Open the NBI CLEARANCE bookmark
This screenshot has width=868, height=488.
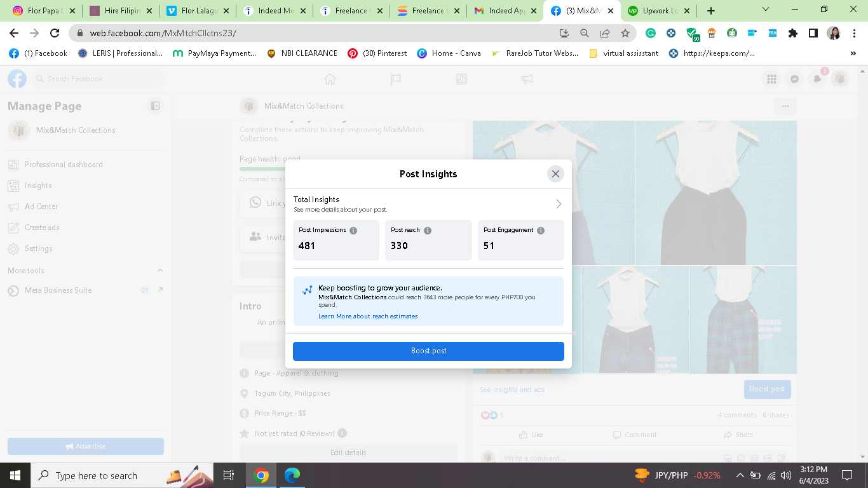[x=302, y=53]
